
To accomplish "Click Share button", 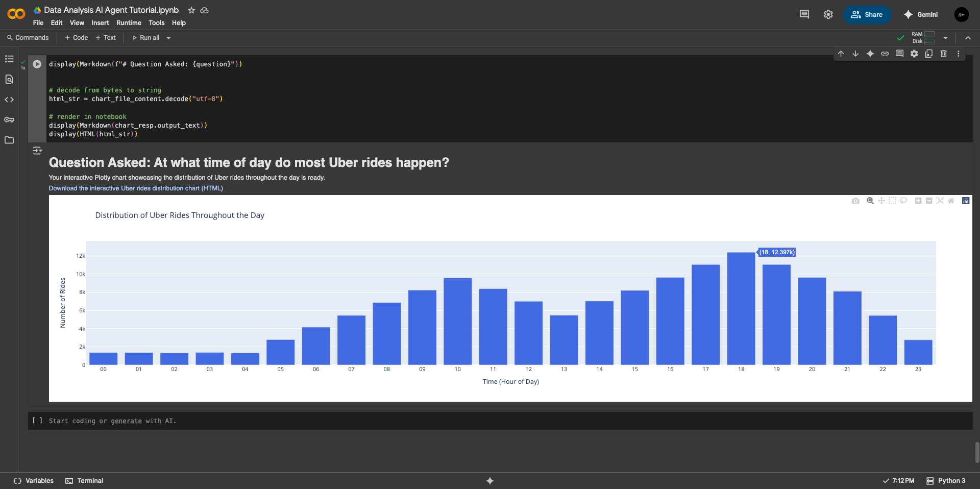I will [x=867, y=14].
